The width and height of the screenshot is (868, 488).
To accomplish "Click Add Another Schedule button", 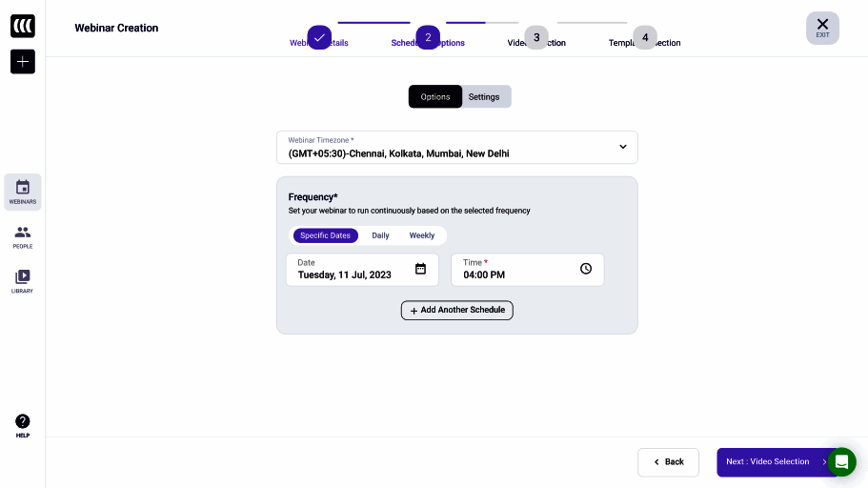I will [457, 310].
